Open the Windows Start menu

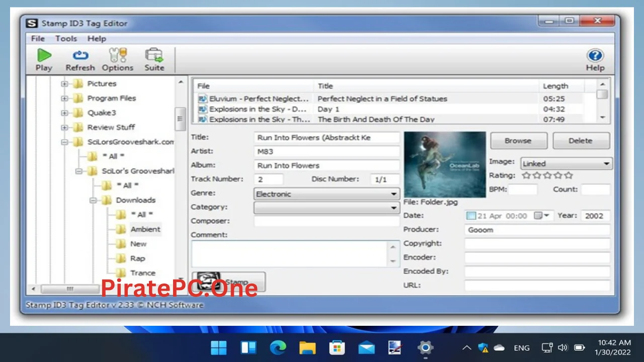(x=219, y=347)
